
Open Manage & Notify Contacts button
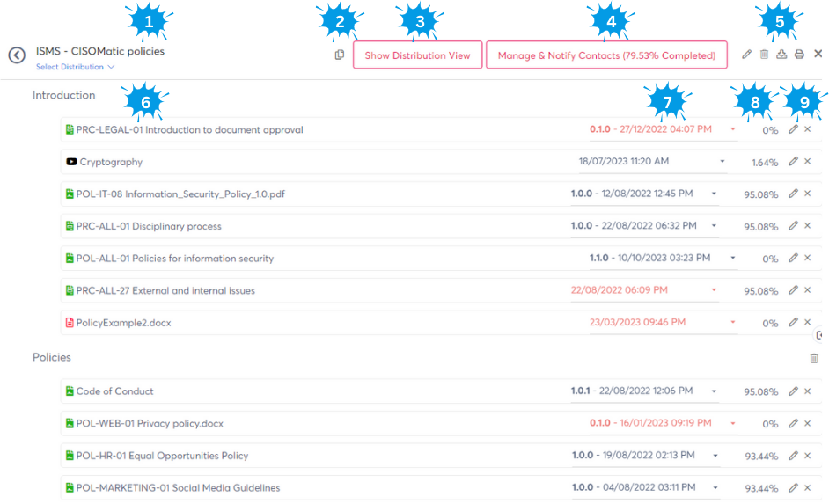click(x=606, y=55)
